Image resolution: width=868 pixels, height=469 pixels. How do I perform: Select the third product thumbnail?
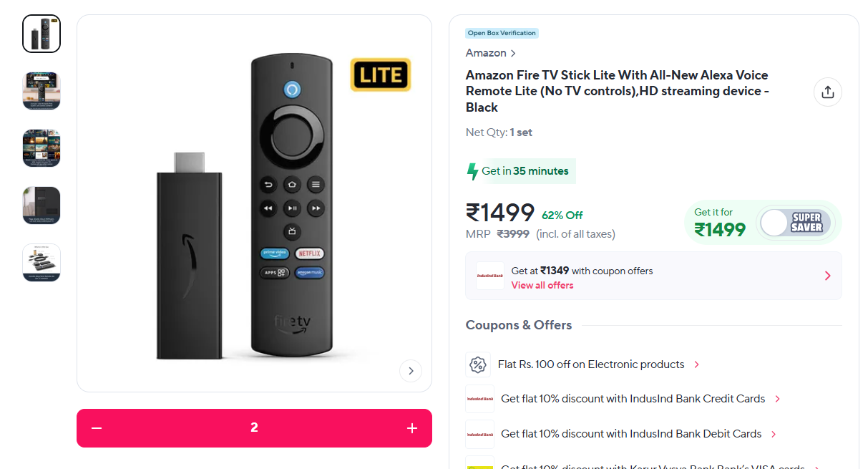pos(42,148)
